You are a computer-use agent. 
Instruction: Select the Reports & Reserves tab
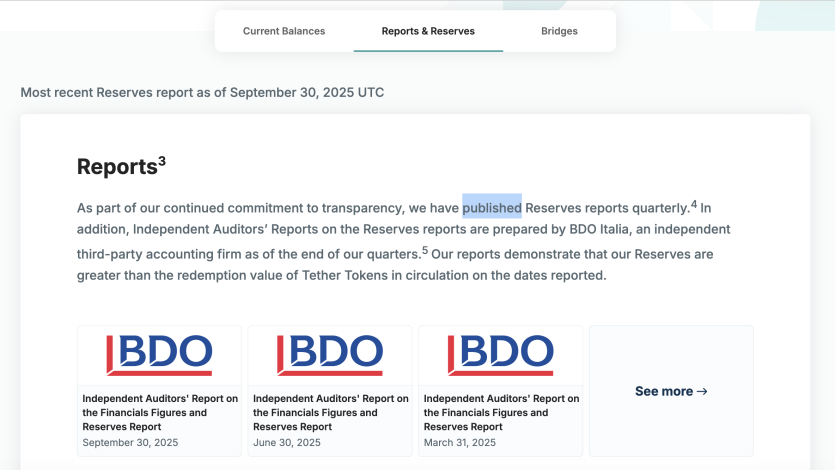pos(428,31)
